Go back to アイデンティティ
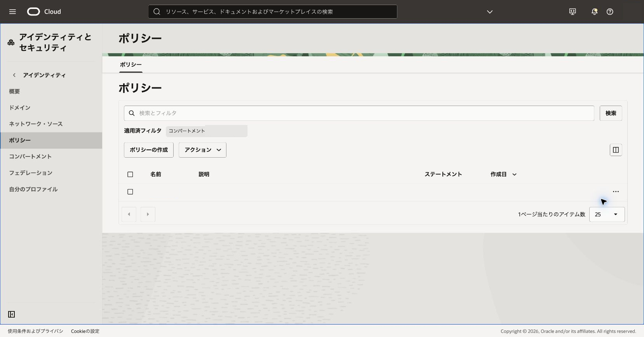This screenshot has width=644, height=337. 44,75
